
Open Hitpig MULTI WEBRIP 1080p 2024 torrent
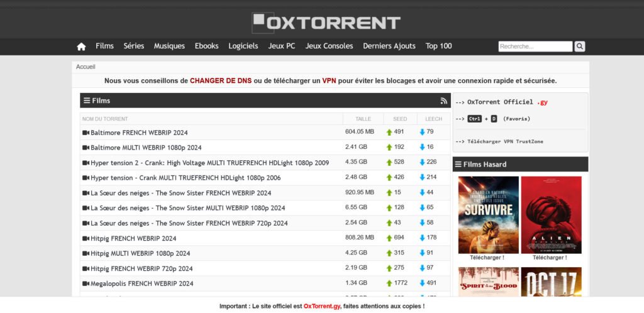pyautogui.click(x=140, y=253)
